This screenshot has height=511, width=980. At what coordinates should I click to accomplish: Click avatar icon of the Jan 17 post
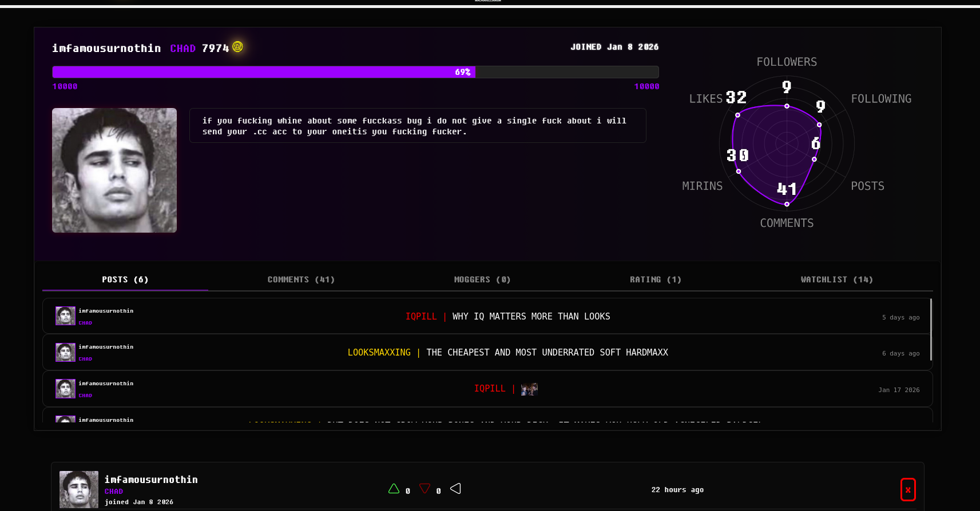click(65, 389)
